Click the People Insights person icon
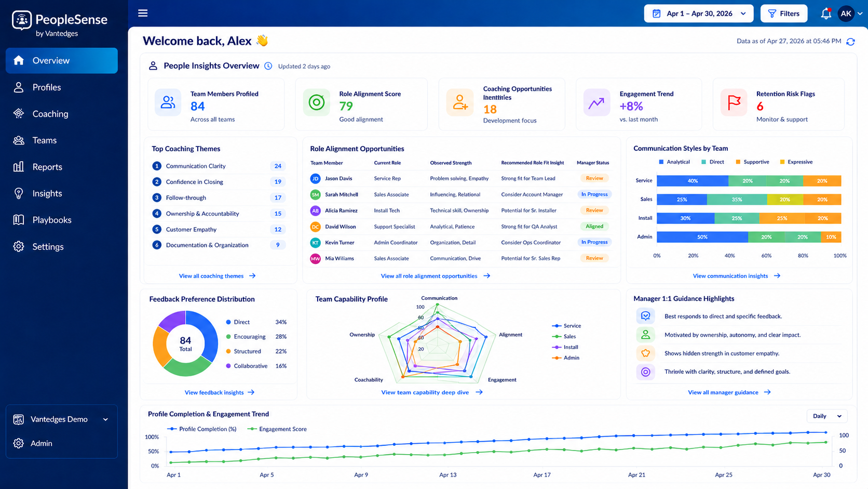The height and width of the screenshot is (489, 868). click(x=153, y=66)
